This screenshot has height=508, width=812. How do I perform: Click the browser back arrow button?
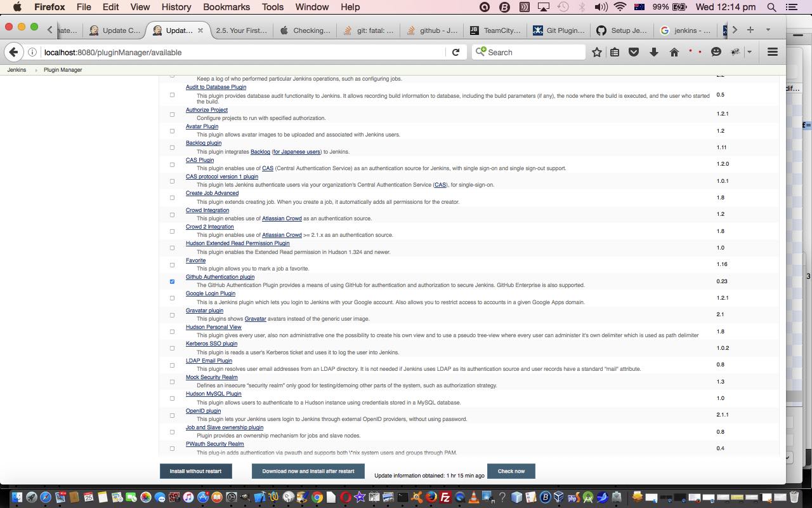pyautogui.click(x=14, y=52)
